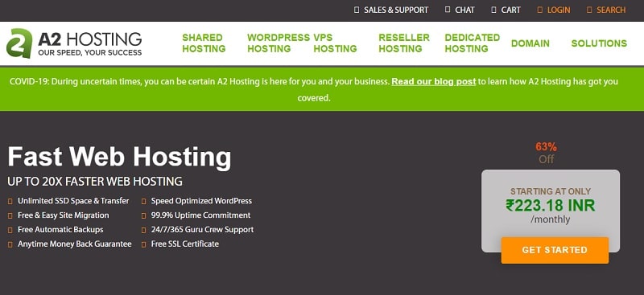Click bullet icon beside Free Automatic Backups

[x=10, y=230]
